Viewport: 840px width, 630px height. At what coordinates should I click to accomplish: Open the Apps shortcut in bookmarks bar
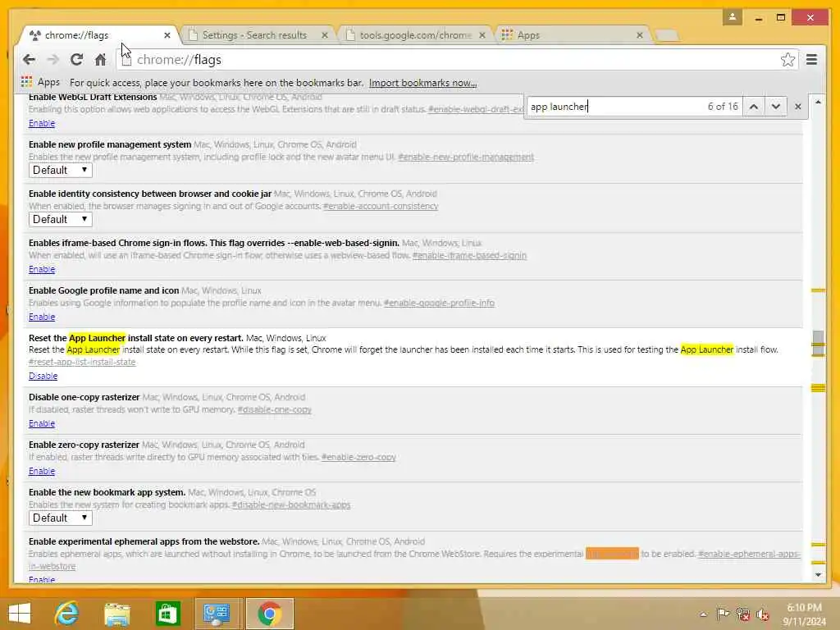(41, 82)
